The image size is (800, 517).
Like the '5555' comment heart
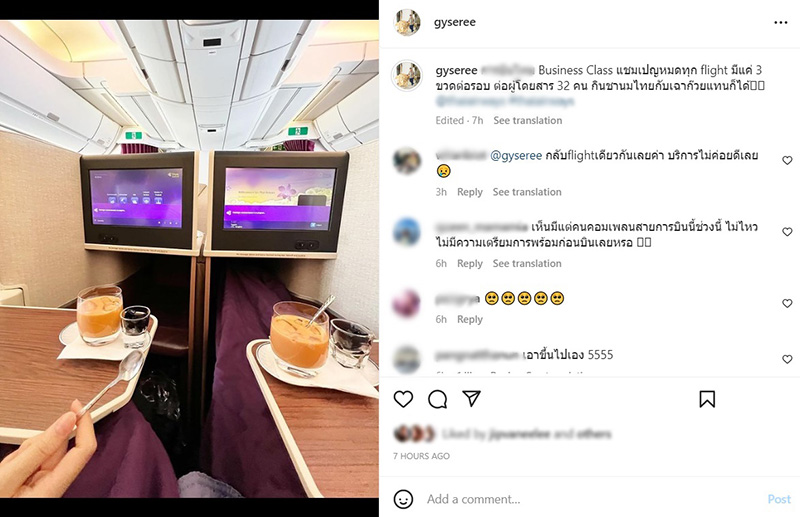tap(787, 359)
